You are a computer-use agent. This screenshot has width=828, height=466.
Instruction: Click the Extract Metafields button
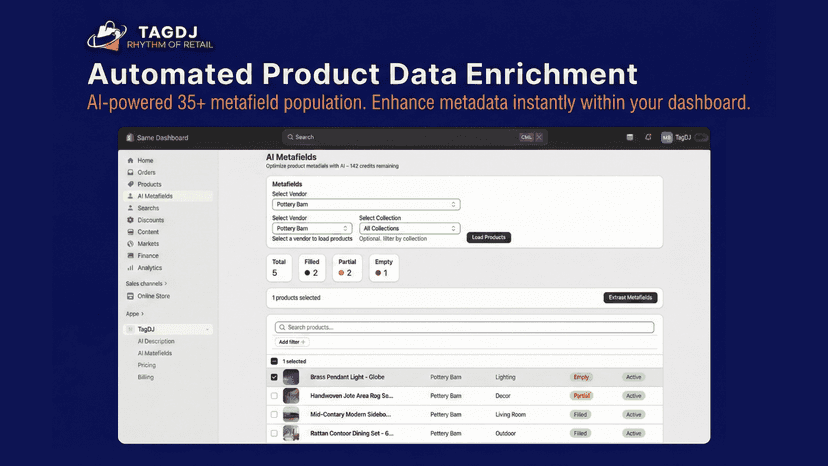point(630,297)
